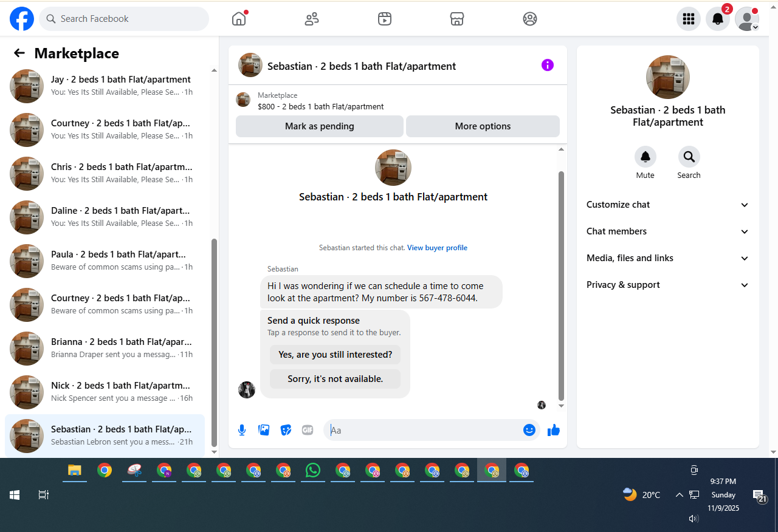
Task: Open Nick's conversation in the Marketplace list
Action: tap(105, 392)
